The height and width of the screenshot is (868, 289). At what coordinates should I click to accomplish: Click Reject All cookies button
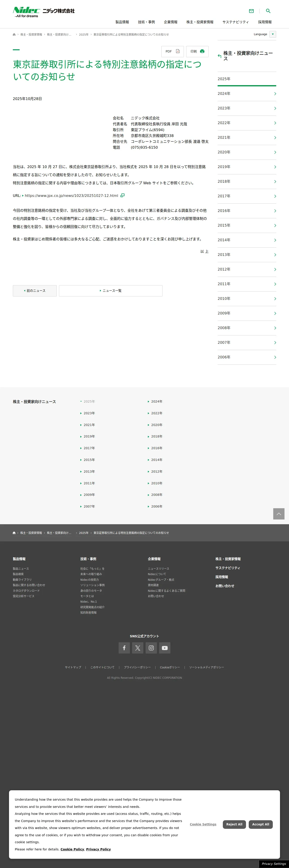235,825
